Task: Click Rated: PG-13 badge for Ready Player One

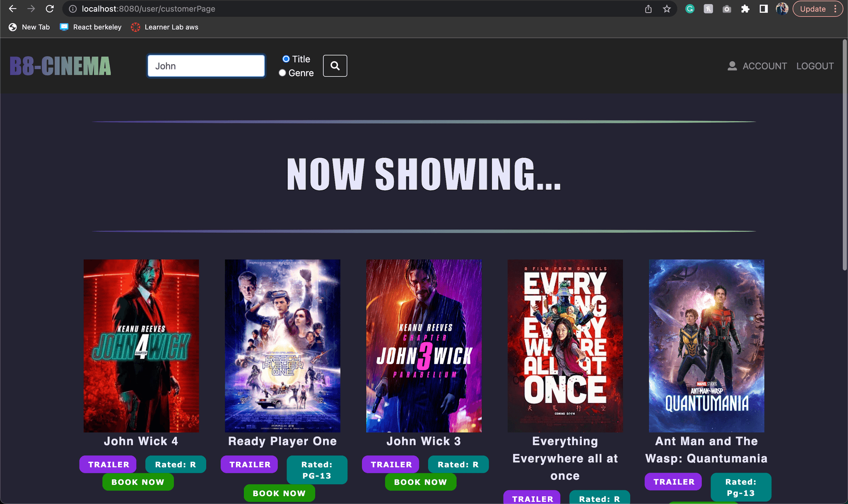Action: 317,470
